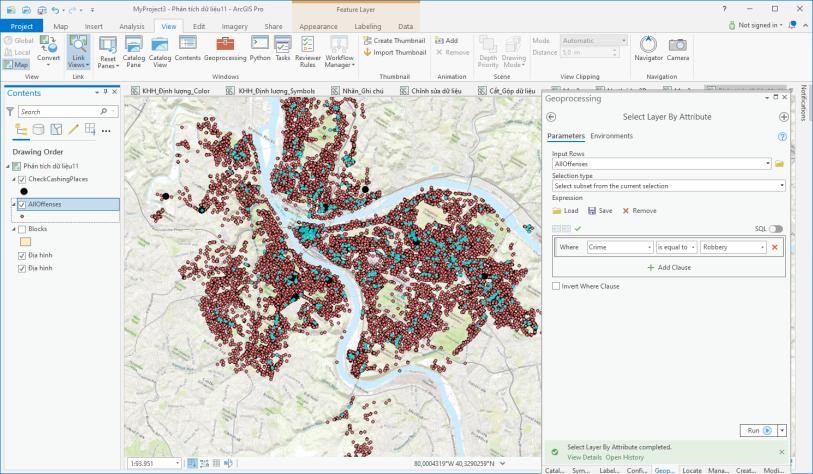This screenshot has width=813, height=474.
Task: Click the add-to-favorites plus icon in Geoprocessing
Action: (x=783, y=117)
